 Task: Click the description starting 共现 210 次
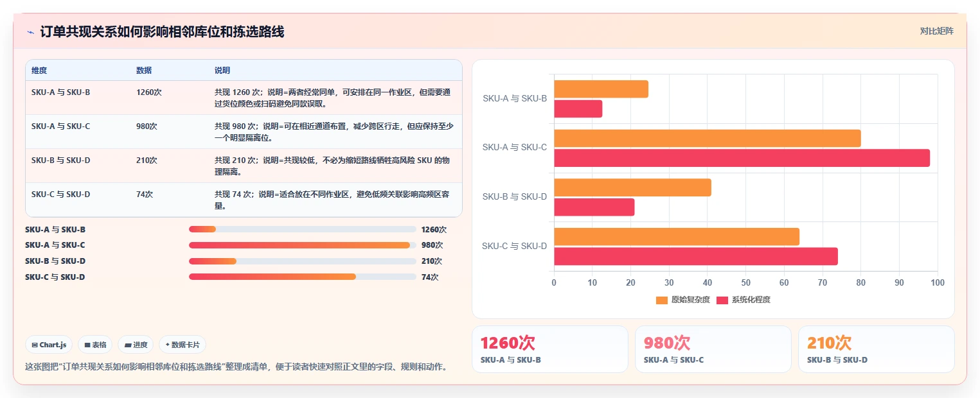coord(332,166)
